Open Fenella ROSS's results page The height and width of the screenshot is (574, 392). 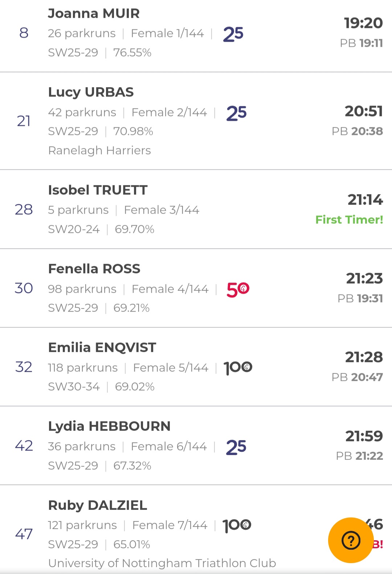94,269
